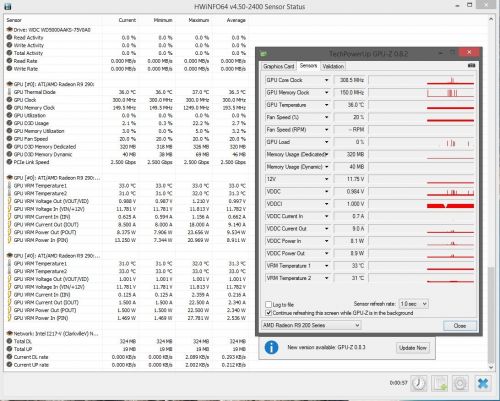Click the Close button in GPU-Z

(460, 326)
